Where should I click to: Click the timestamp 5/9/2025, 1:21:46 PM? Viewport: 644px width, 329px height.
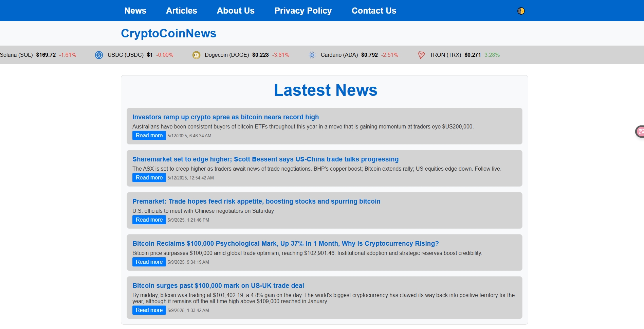(x=188, y=220)
